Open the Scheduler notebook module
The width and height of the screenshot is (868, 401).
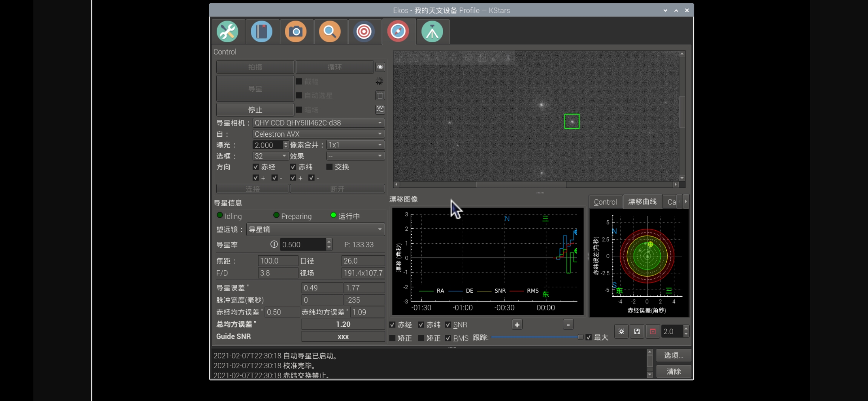pos(262,32)
